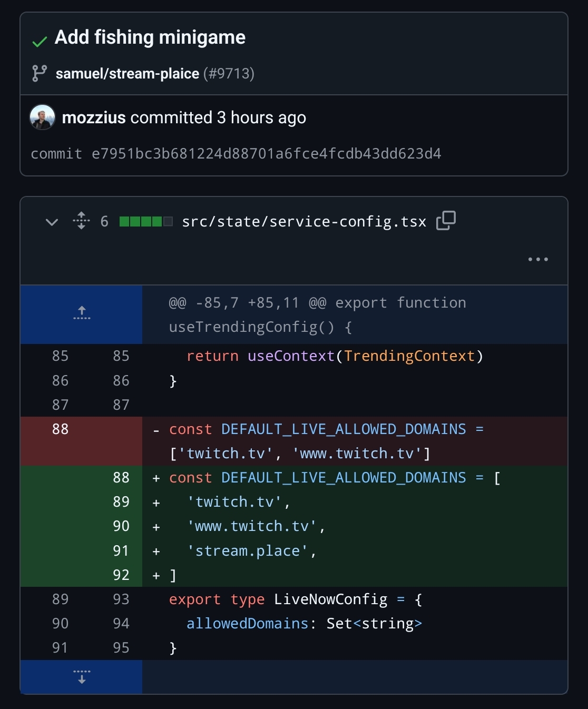Select the commit hash e7951bc3b68 text

pos(266,154)
